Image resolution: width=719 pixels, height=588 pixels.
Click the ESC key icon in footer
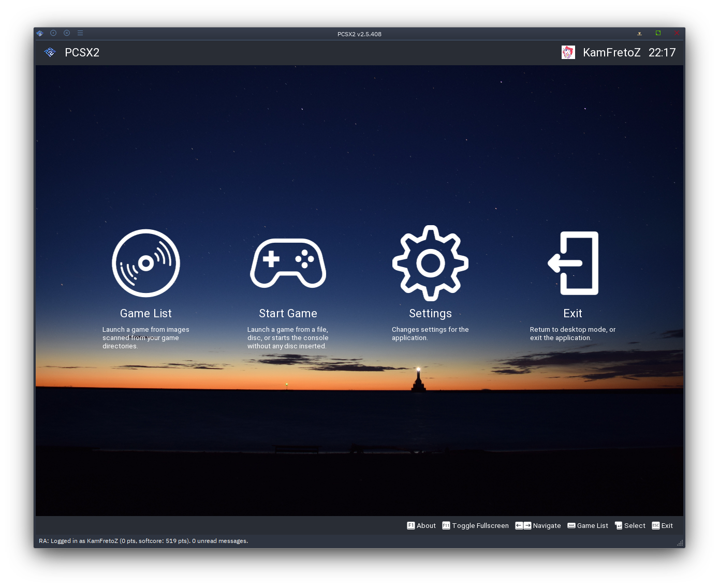pos(655,525)
